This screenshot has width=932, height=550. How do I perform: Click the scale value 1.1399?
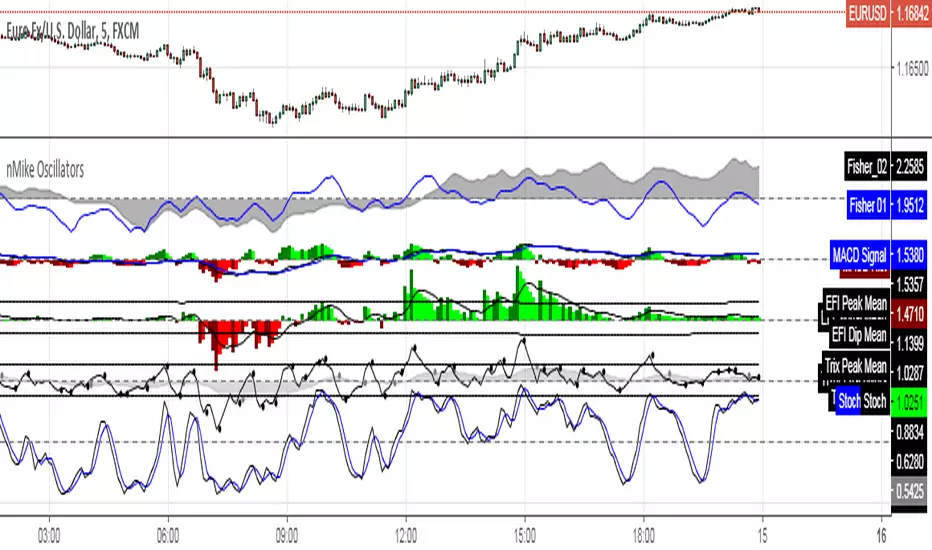[910, 343]
